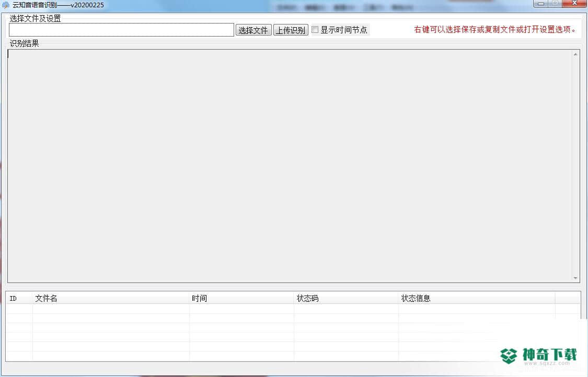Sort by the 文件名 column header

[111, 298]
